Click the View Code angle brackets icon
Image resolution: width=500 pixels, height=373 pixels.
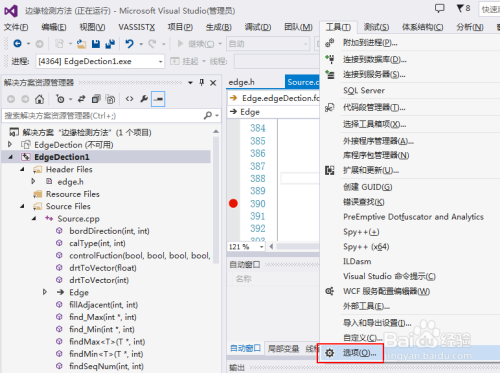129,99
